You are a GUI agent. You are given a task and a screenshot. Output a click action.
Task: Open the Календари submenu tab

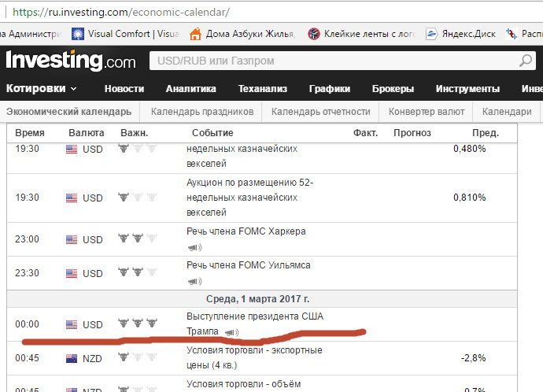click(507, 112)
